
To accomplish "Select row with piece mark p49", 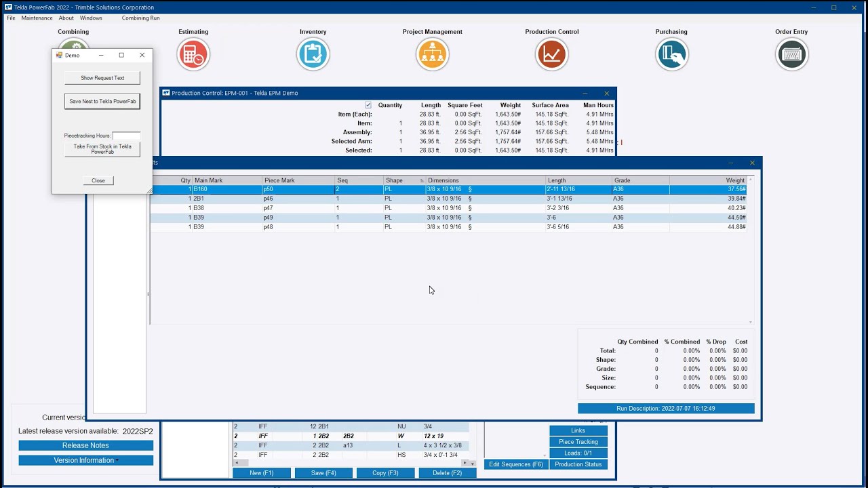I will point(448,218).
